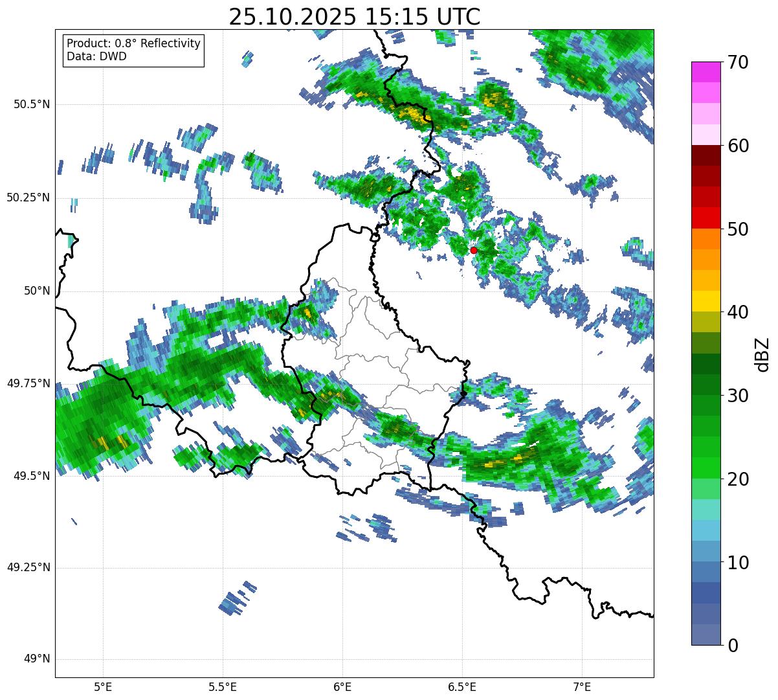
Task: Pick the mint green swatch just below 20 dBZ
Action: click(706, 489)
